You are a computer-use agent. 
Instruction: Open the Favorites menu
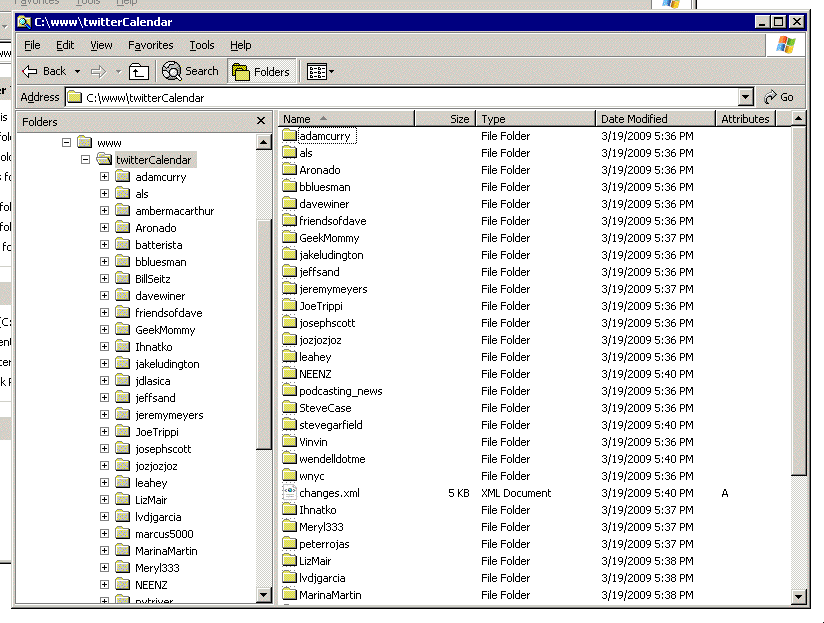(150, 45)
